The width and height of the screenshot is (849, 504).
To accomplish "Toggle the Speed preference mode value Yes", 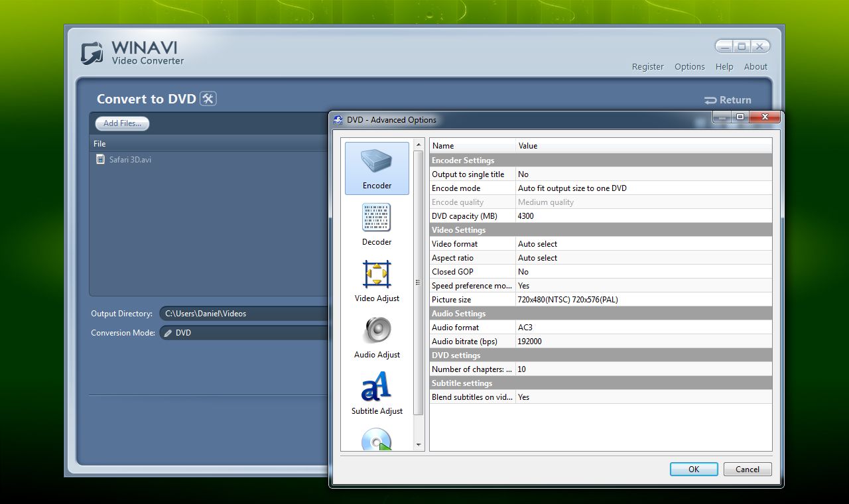I will coord(644,286).
